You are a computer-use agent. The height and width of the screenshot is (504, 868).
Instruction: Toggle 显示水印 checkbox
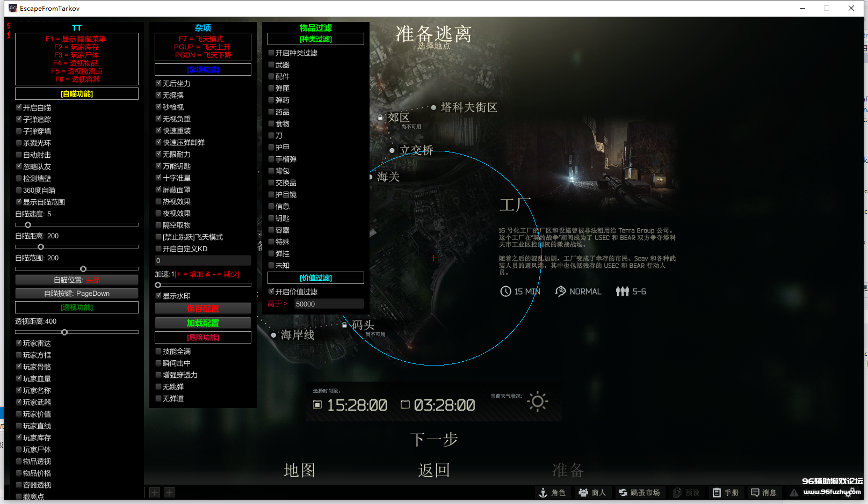158,296
